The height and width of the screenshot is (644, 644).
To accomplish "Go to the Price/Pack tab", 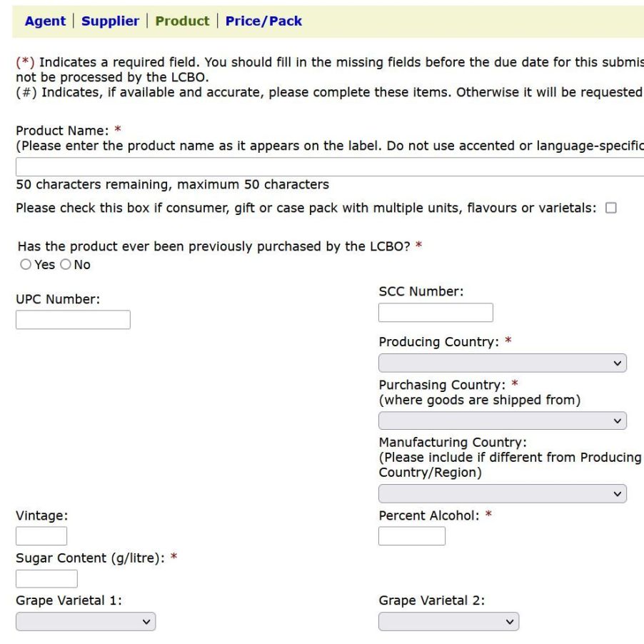I will (263, 21).
